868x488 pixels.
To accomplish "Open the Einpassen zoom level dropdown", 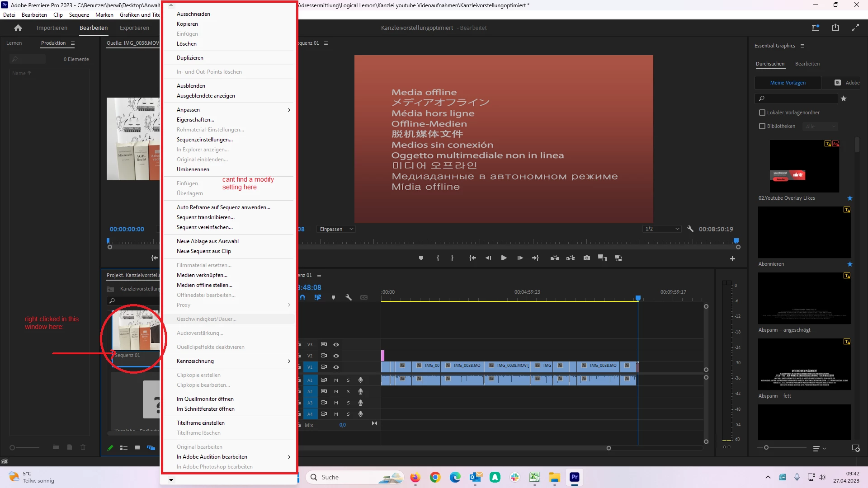I will pyautogui.click(x=336, y=229).
